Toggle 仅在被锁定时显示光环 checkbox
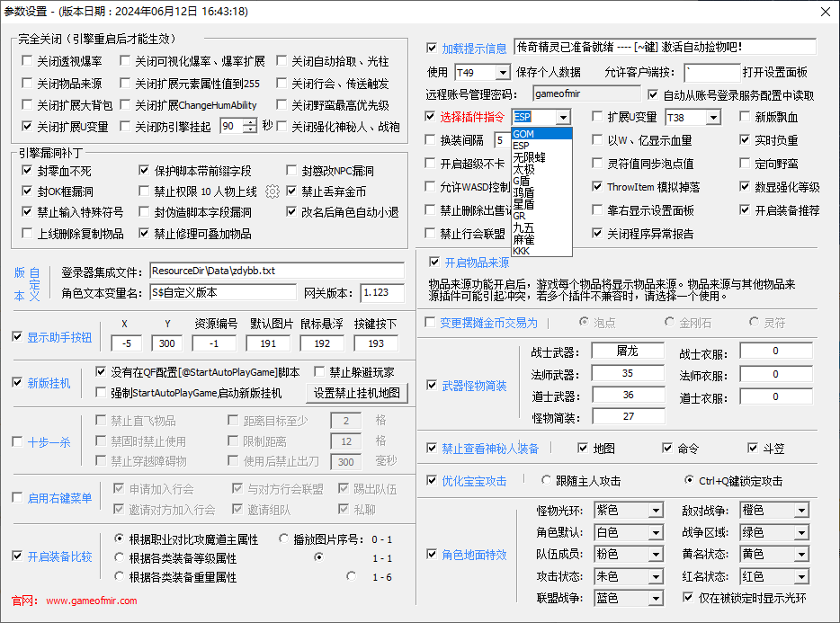Screen dimensions: 840x623 688,597
